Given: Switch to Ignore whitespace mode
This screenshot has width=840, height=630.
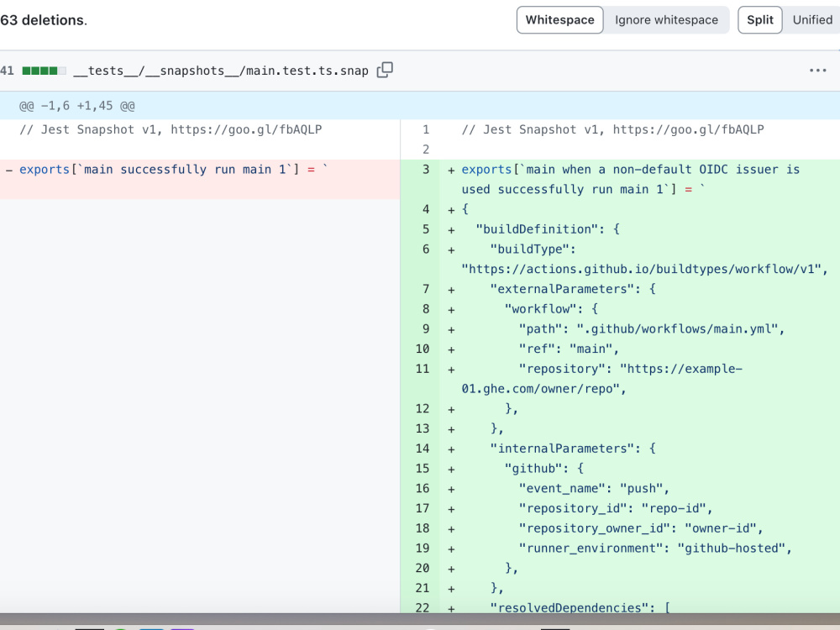Looking at the screenshot, I should (666, 20).
